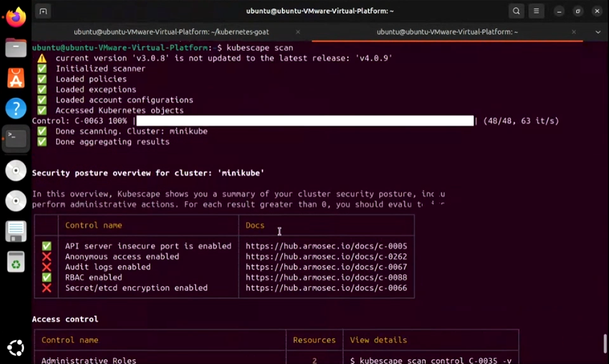Click the 'View details' column header
This screenshot has height=364, width=609.
pos(379,340)
